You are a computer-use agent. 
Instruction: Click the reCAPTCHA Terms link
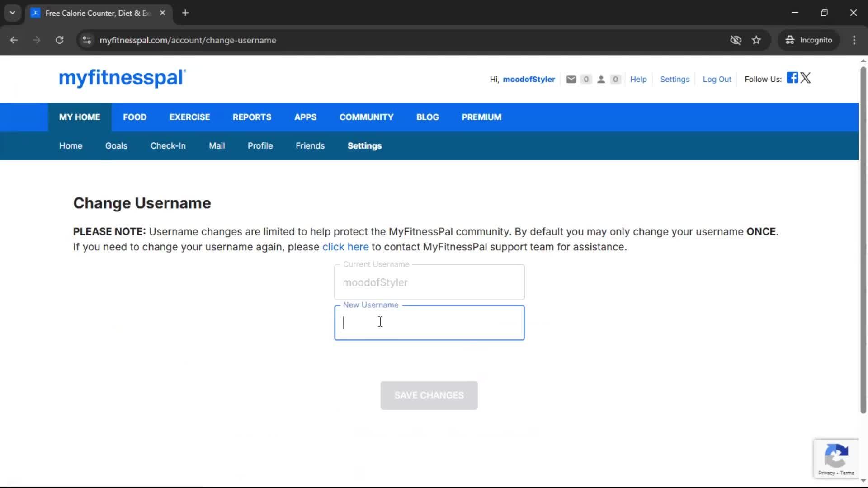847,473
